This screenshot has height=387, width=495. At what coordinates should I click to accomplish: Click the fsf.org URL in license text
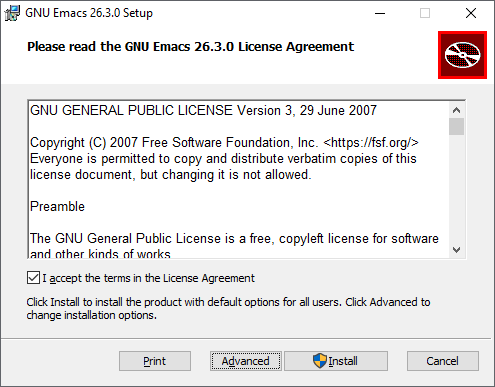371,143
